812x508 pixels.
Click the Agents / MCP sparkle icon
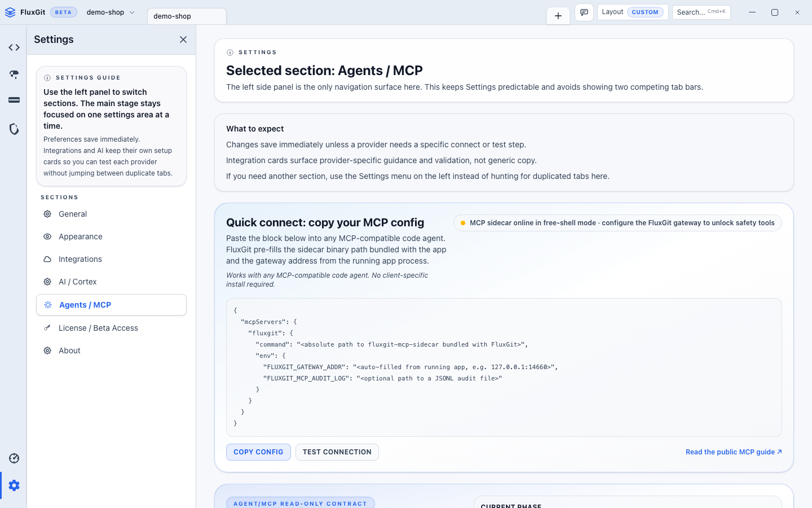point(48,305)
